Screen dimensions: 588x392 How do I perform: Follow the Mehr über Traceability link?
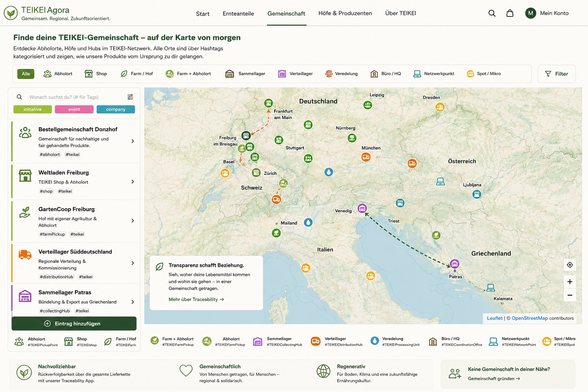[x=196, y=299]
